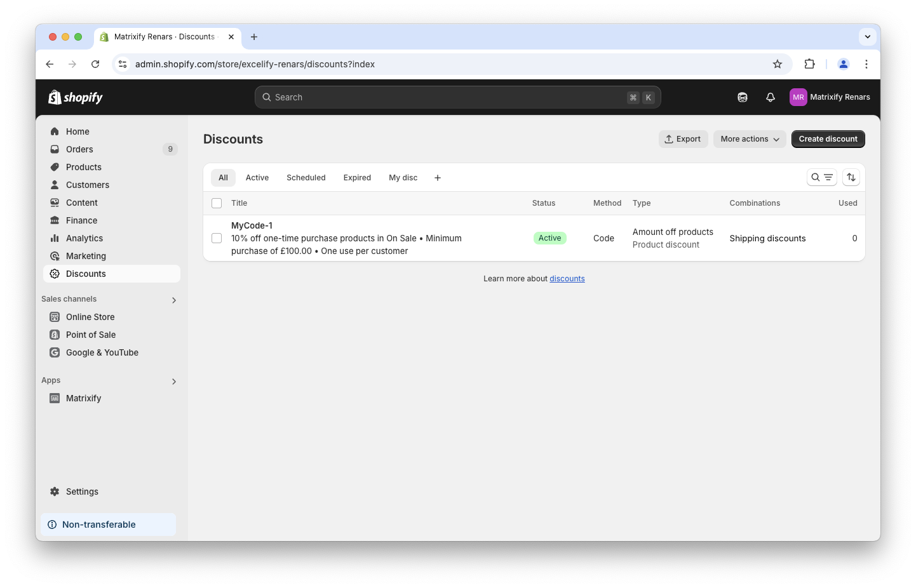This screenshot has height=588, width=916.
Task: Bookmark this page with the star icon
Action: tap(777, 64)
